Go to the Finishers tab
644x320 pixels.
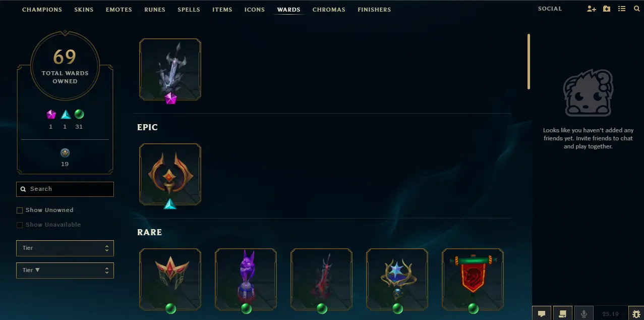click(x=374, y=10)
